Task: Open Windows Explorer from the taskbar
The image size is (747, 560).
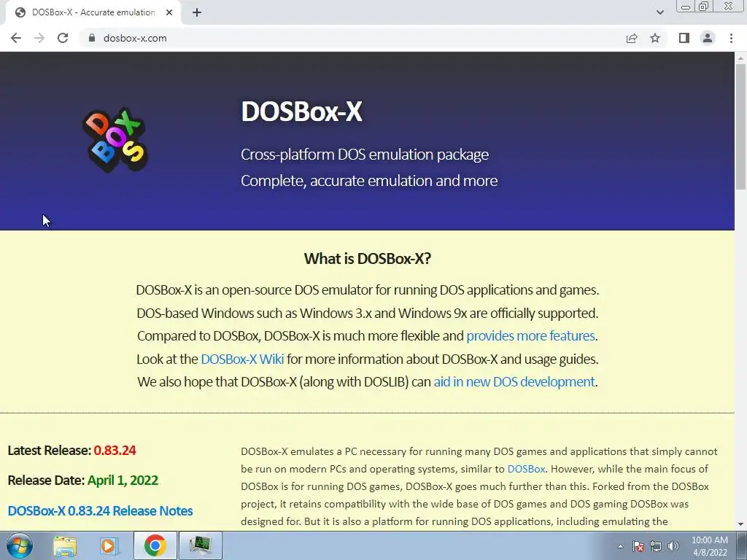Action: [65, 545]
